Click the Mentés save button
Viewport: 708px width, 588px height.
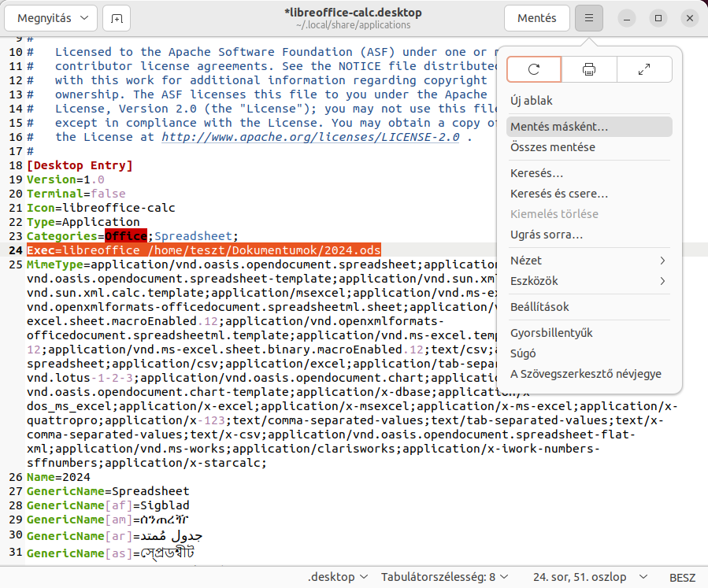[537, 19]
